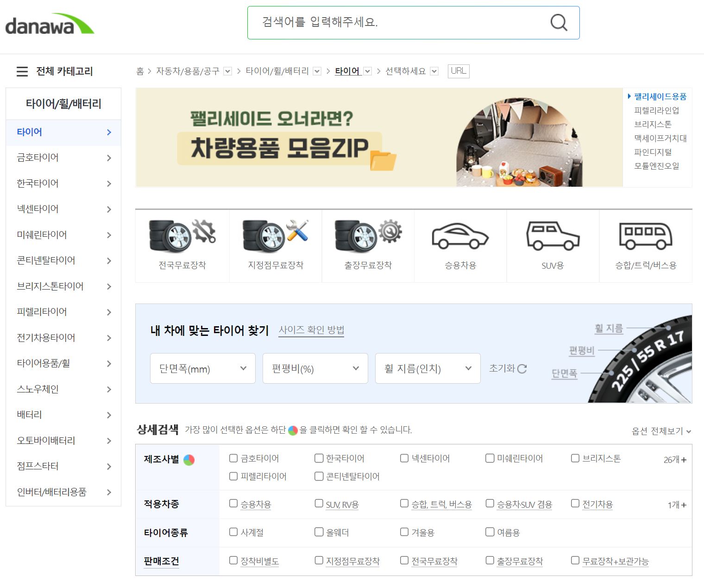Click the search magnifier icon
This screenshot has width=704, height=588.
[x=559, y=22]
